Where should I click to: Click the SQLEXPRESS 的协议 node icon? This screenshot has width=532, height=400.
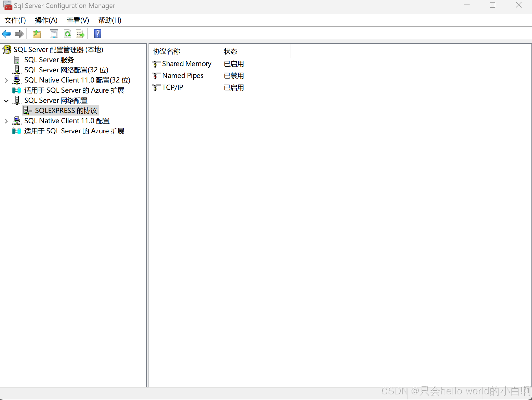click(x=28, y=111)
